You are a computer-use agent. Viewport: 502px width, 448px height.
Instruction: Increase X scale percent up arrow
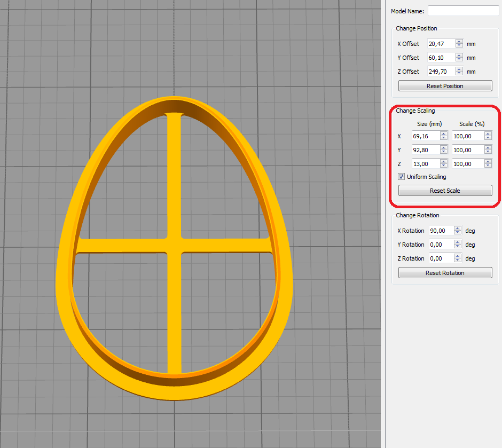(x=488, y=134)
